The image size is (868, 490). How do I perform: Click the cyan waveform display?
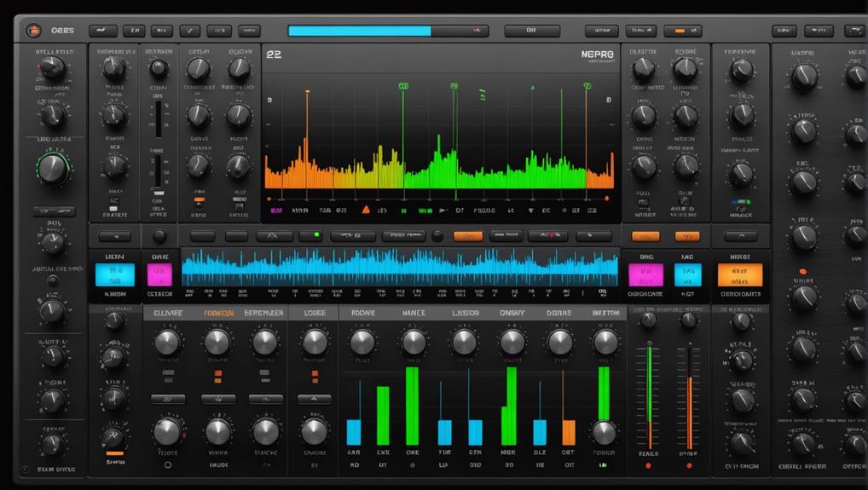[400, 268]
